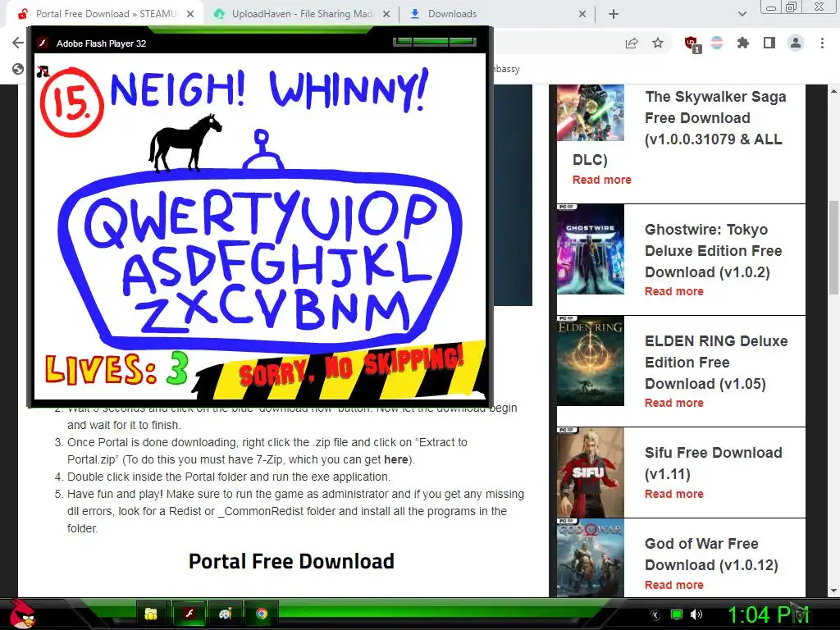Open the Paint taskbar icon
Screen dimensions: 840x630
click(225, 614)
